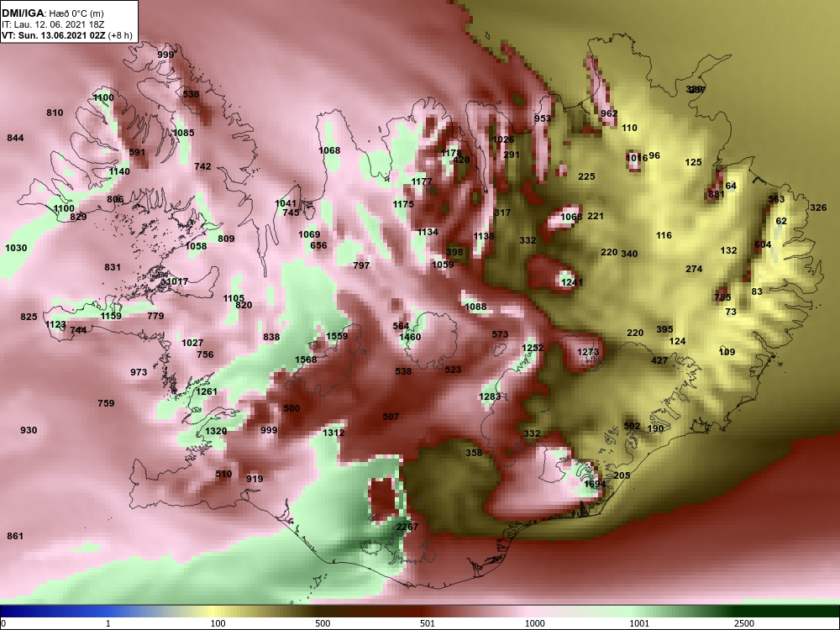Click the map value 1030

pyautogui.click(x=15, y=248)
